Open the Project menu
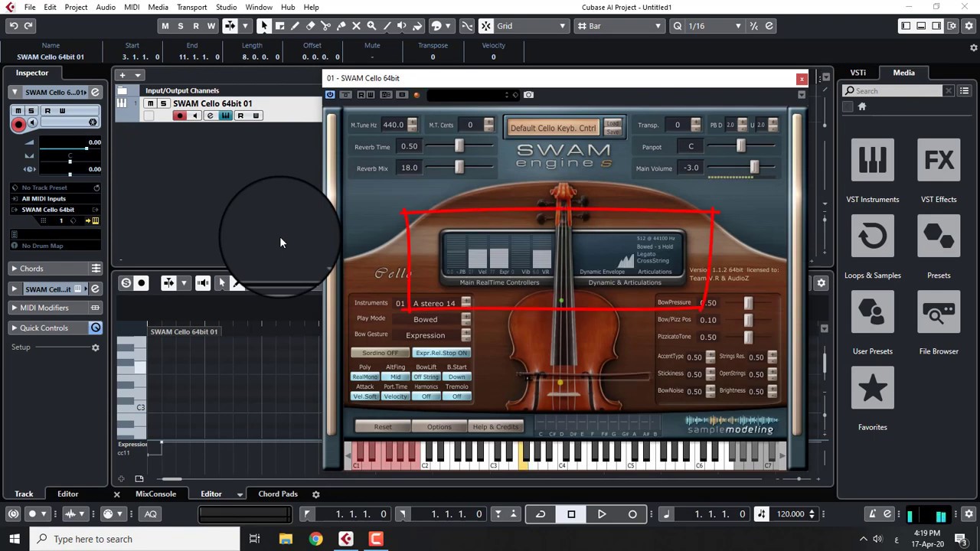The width and height of the screenshot is (980, 551). (x=76, y=7)
